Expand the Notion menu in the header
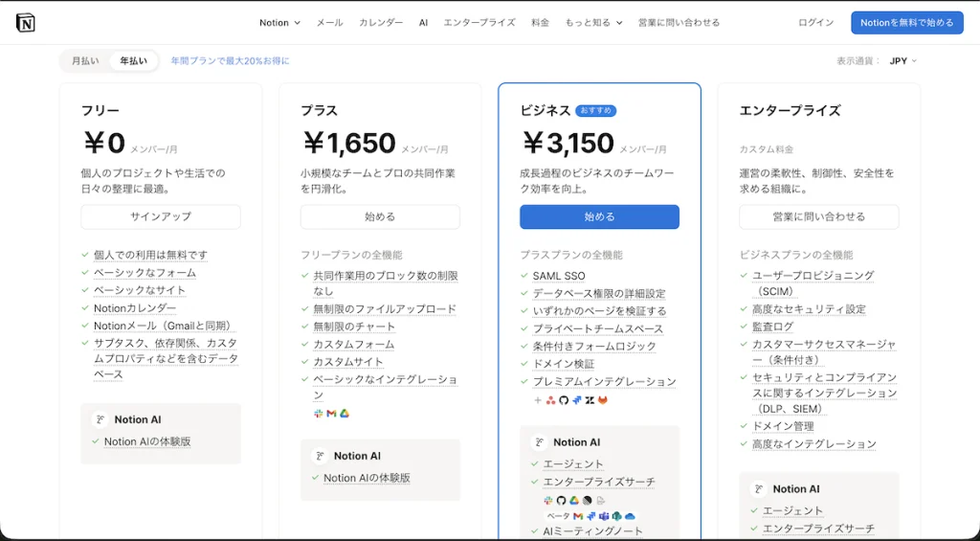 click(x=280, y=23)
